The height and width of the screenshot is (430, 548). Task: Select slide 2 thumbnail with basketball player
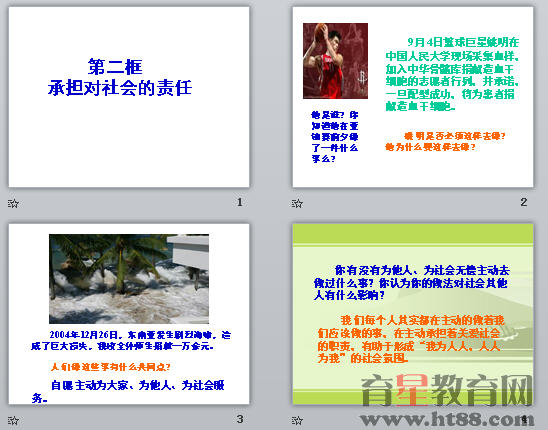(413, 97)
